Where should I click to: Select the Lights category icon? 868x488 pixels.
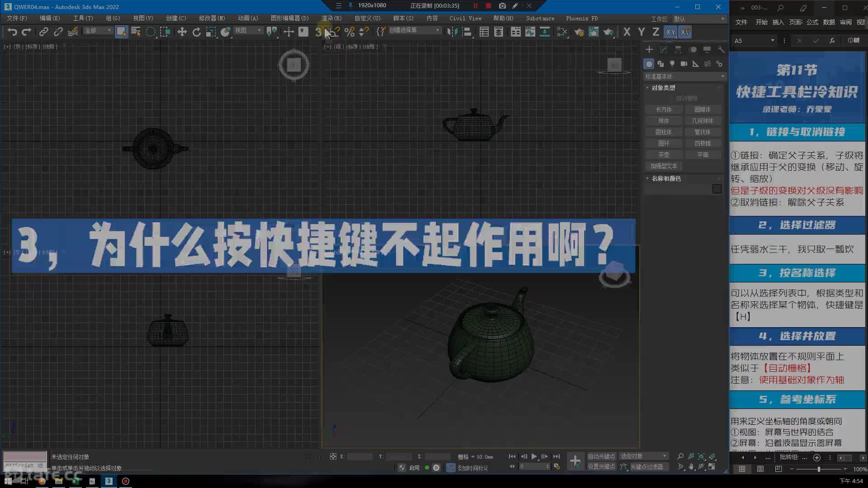(x=672, y=64)
